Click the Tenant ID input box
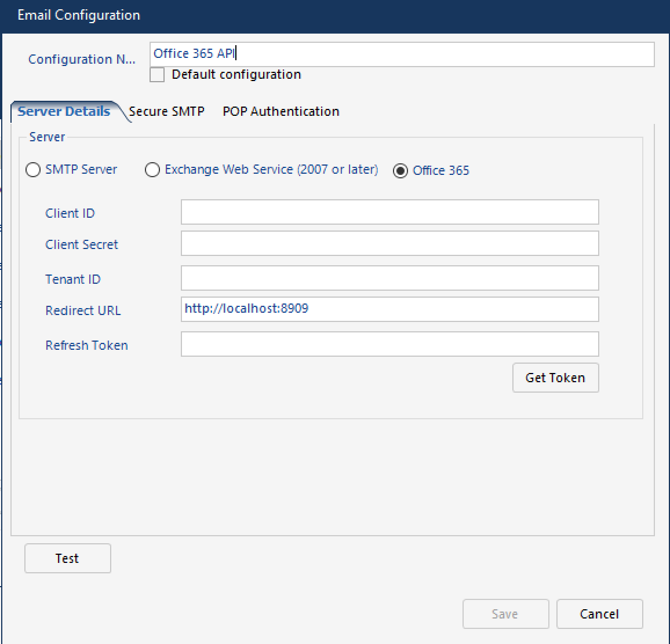The image size is (670, 644). (389, 279)
